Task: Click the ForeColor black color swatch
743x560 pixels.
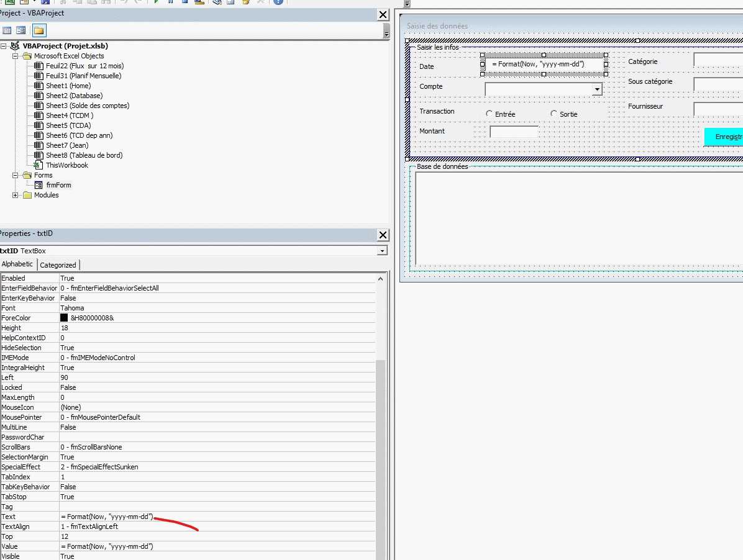Action: pyautogui.click(x=64, y=318)
